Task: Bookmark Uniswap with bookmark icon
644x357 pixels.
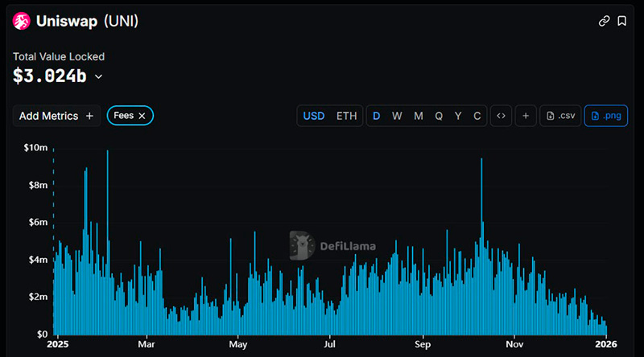Action: point(621,21)
